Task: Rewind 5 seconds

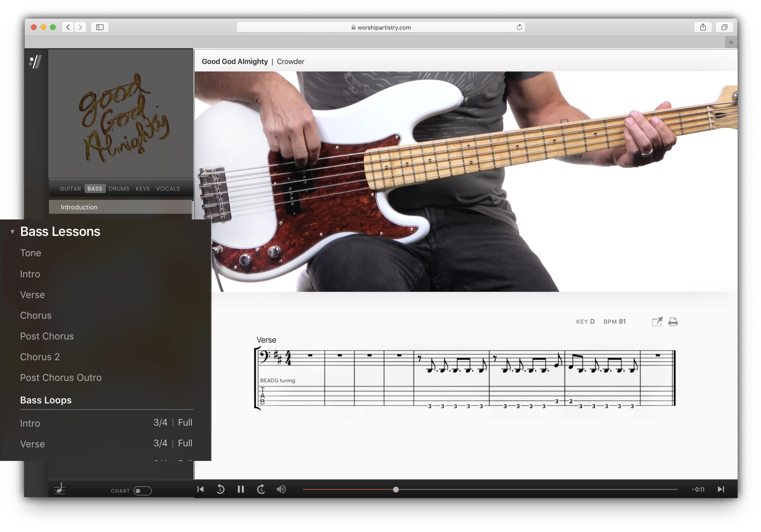Action: coord(221,489)
